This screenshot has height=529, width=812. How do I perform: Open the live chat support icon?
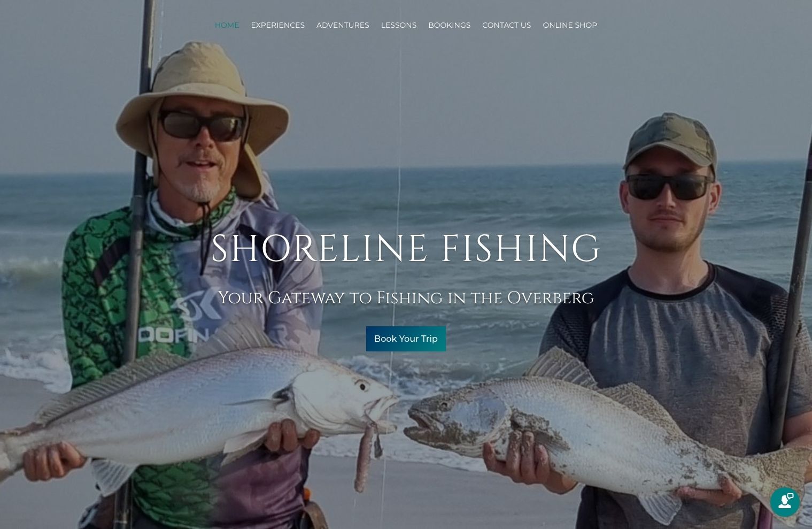point(785,501)
